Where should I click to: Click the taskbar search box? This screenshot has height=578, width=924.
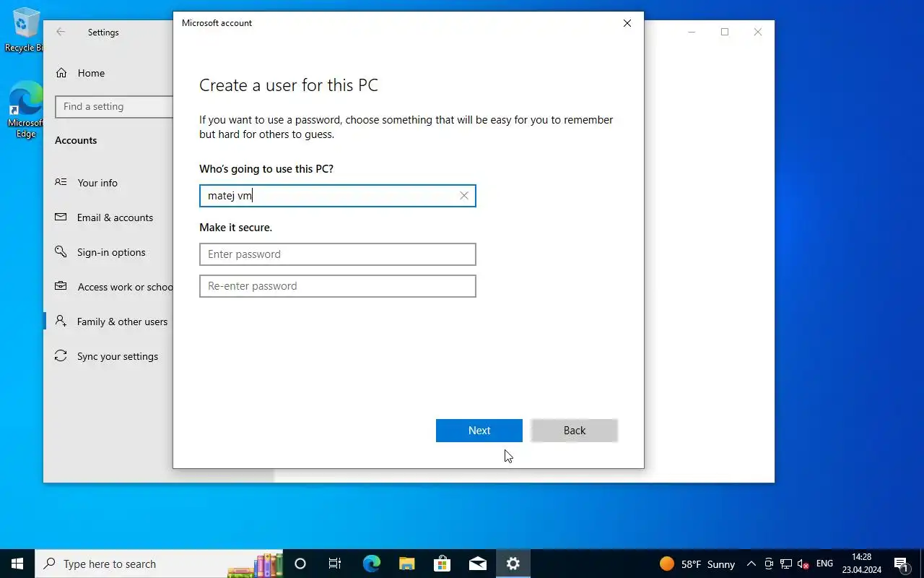tap(159, 564)
